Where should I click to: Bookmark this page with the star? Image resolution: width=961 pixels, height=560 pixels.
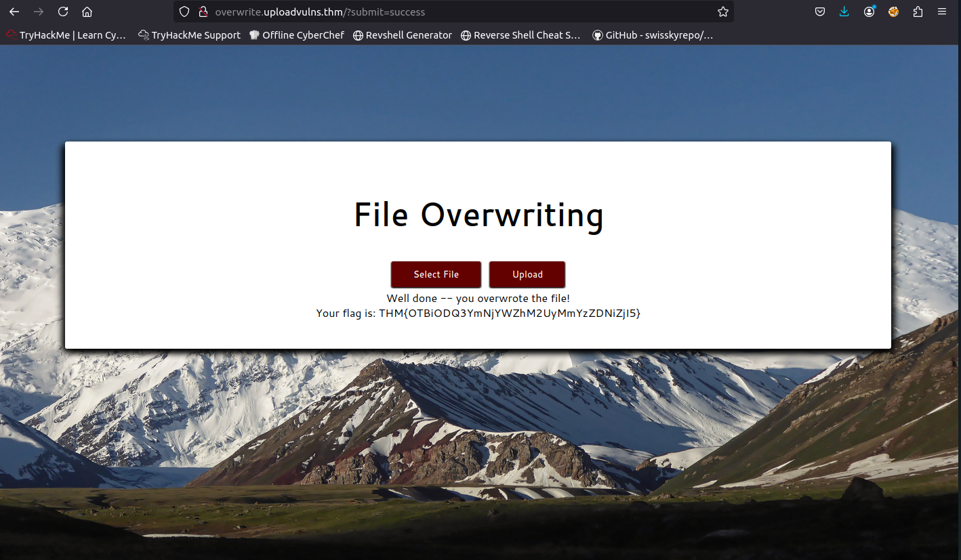722,12
